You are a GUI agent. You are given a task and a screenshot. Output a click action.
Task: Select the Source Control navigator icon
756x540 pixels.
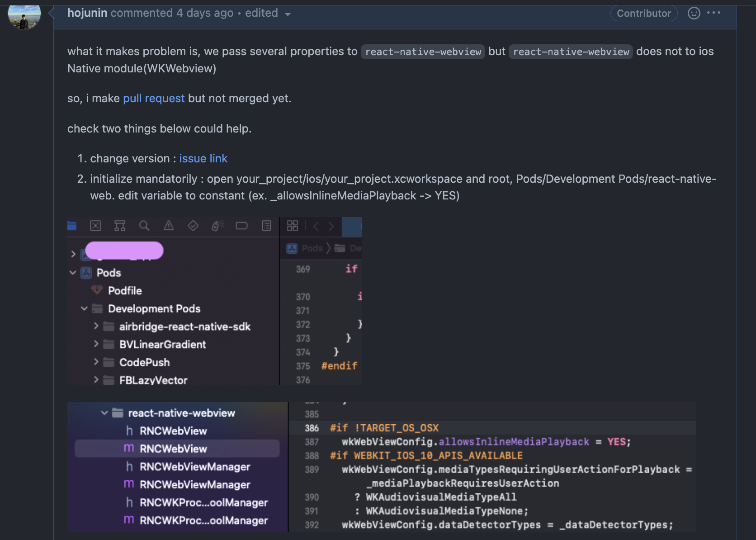95,226
